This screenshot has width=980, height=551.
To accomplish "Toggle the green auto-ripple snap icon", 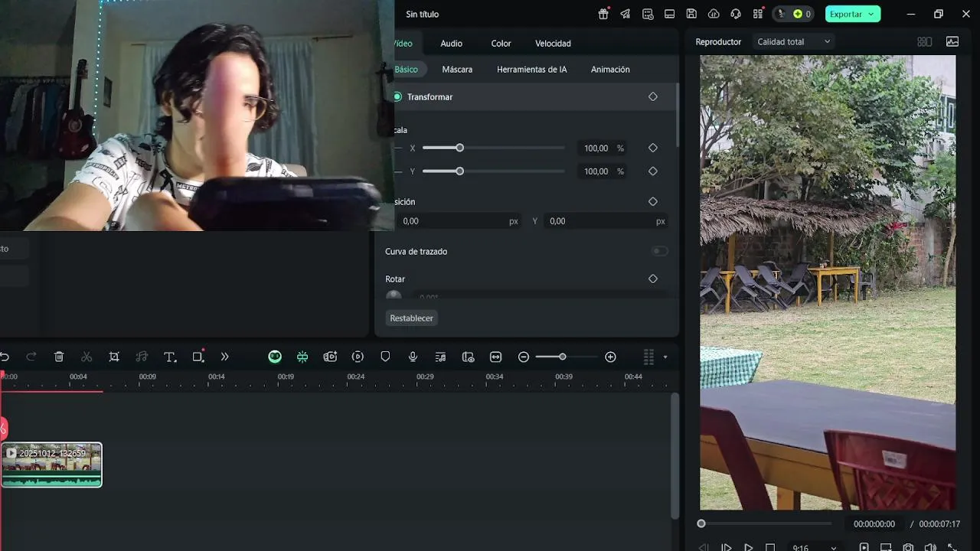I will tap(302, 357).
